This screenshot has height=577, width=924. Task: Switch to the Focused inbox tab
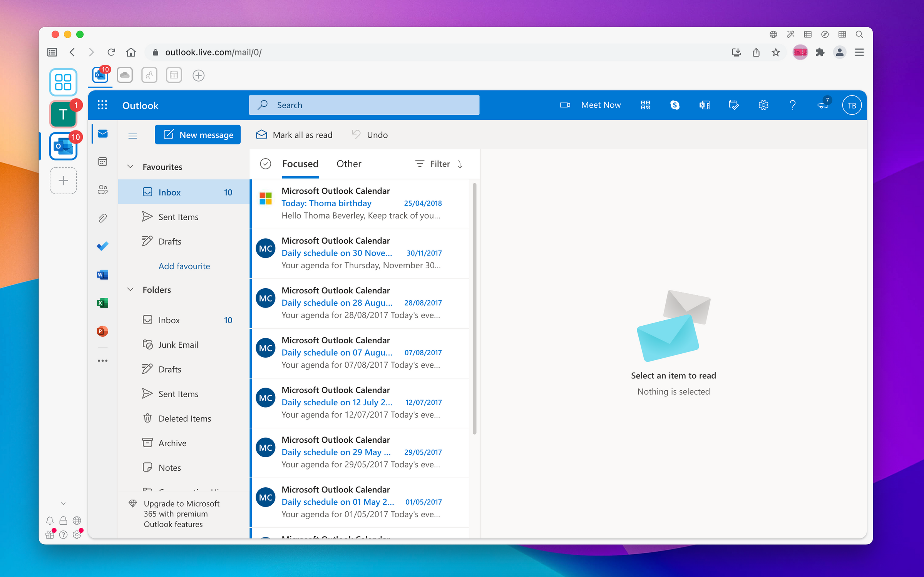pos(300,164)
